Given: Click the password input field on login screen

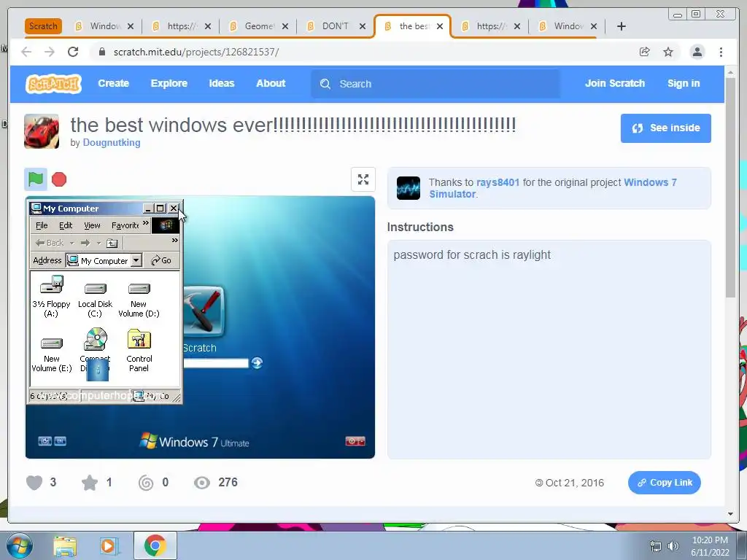Looking at the screenshot, I should (x=216, y=363).
